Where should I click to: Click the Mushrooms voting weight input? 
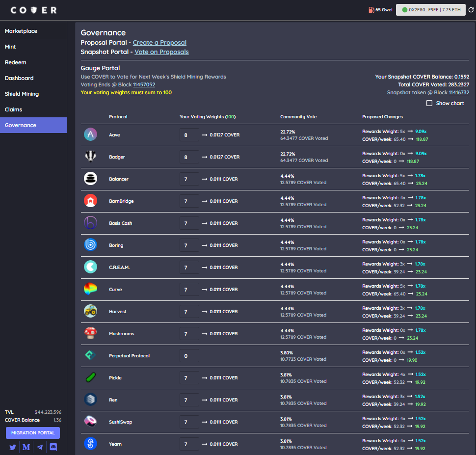click(x=189, y=333)
